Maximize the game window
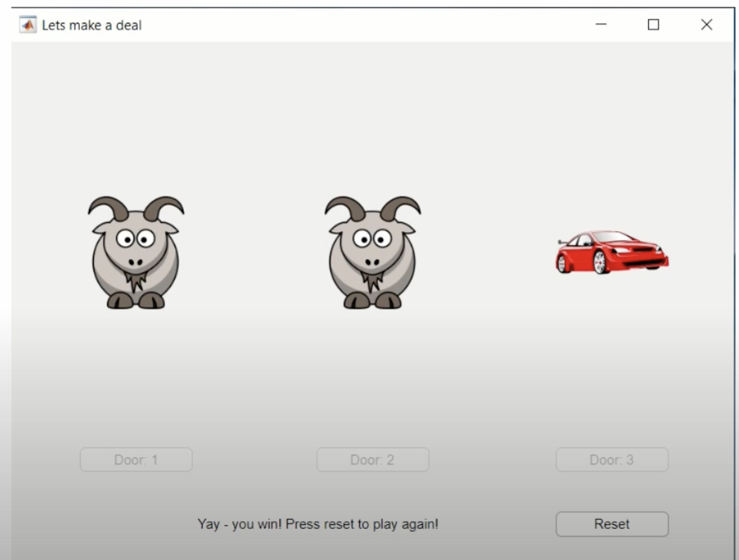 653,25
